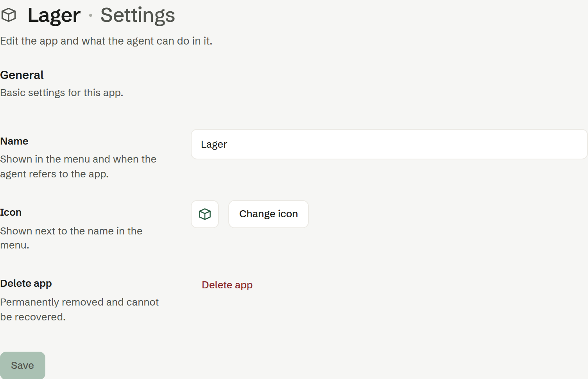Click 'Permanently removed and cannot be recovered.' text
Viewport: 588px width, 379px height.
79,309
